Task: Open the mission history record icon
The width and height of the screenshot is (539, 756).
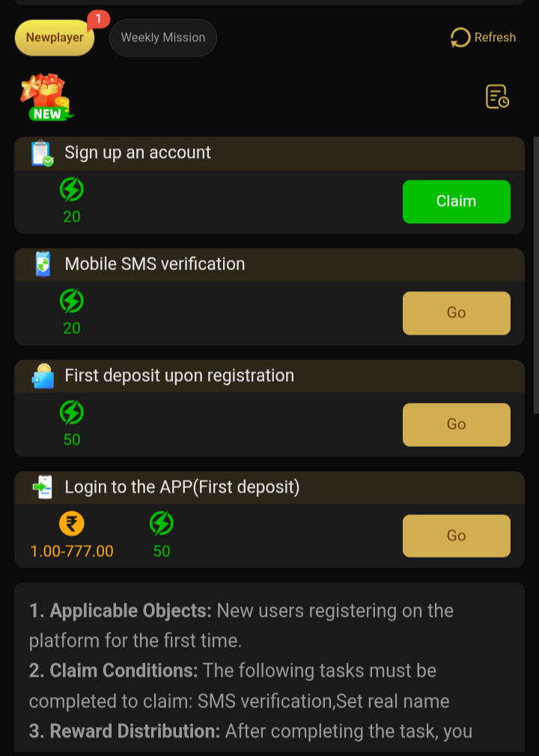Action: [497, 97]
